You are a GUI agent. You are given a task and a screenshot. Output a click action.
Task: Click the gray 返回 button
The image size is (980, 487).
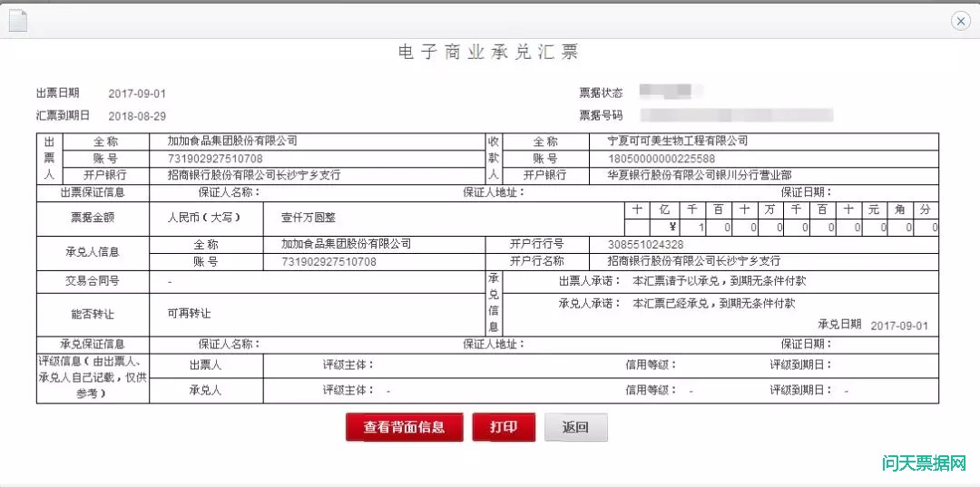pyautogui.click(x=575, y=428)
